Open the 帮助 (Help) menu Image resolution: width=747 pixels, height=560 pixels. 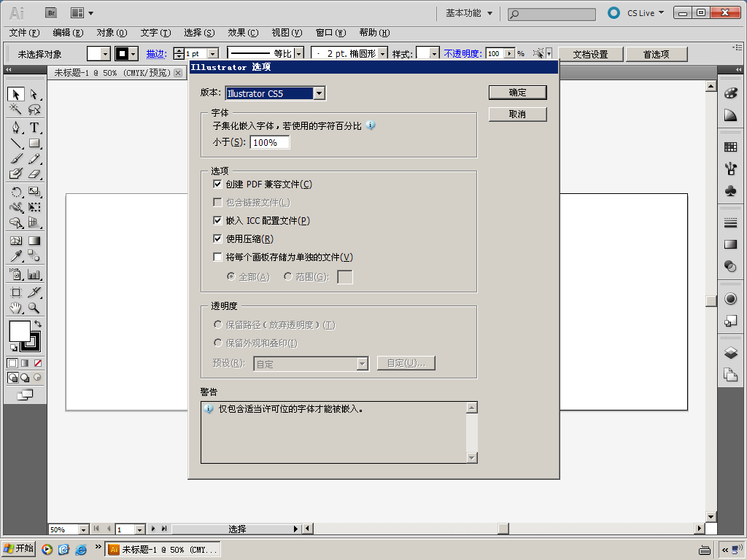(x=374, y=32)
